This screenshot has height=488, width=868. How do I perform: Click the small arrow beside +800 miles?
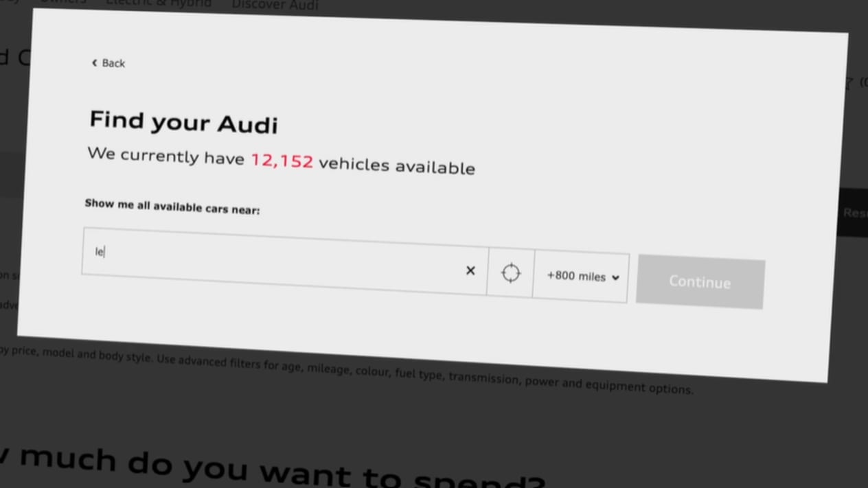click(x=615, y=278)
